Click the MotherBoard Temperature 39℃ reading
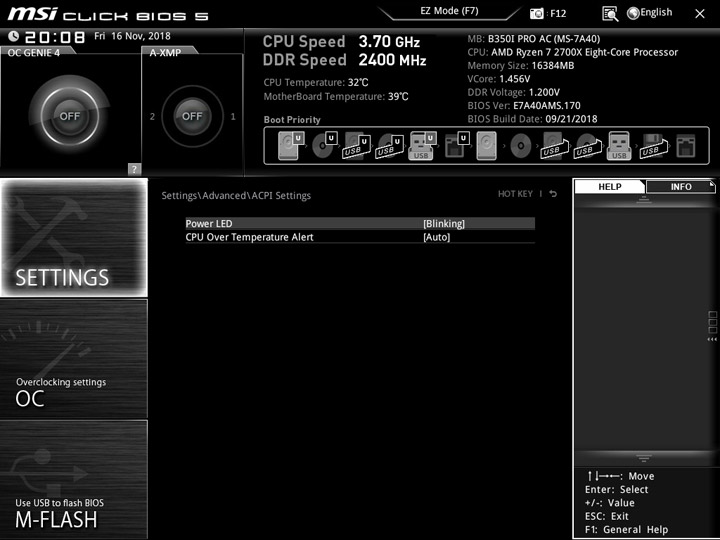The width and height of the screenshot is (720, 540). (x=336, y=96)
